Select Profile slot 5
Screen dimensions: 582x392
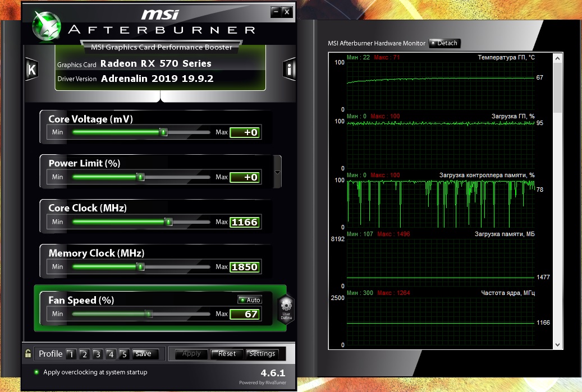(125, 354)
